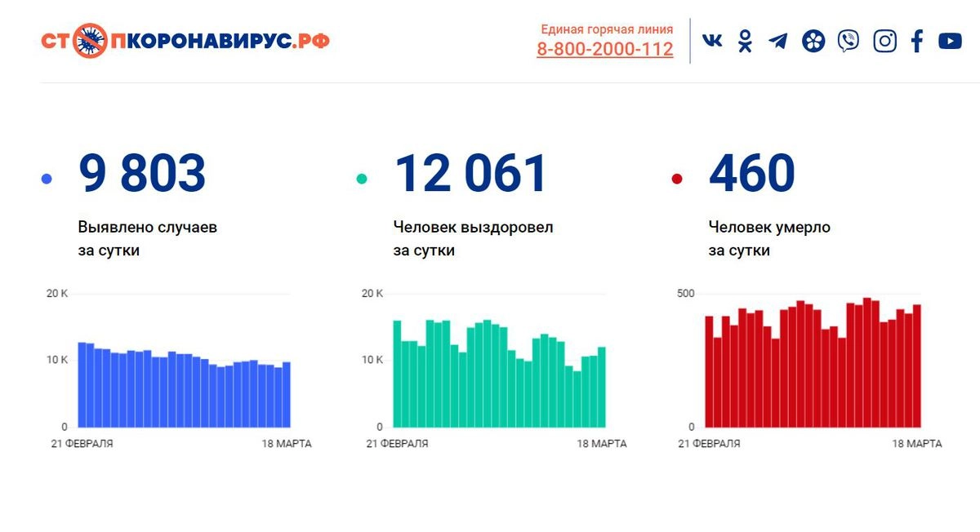Click the last bar in the blue cases chart
The height and width of the screenshot is (532, 980).
286,395
